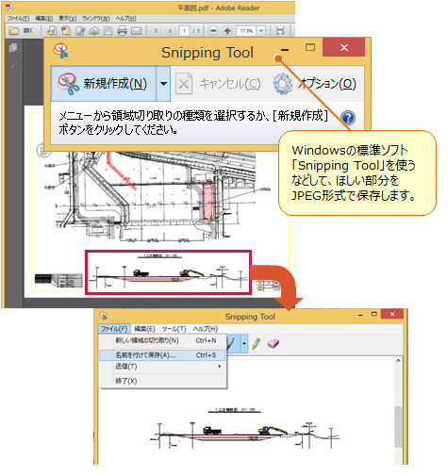Open 編集(E) menu in Adobe Reader
The height and width of the screenshot is (476, 448).
[44, 19]
